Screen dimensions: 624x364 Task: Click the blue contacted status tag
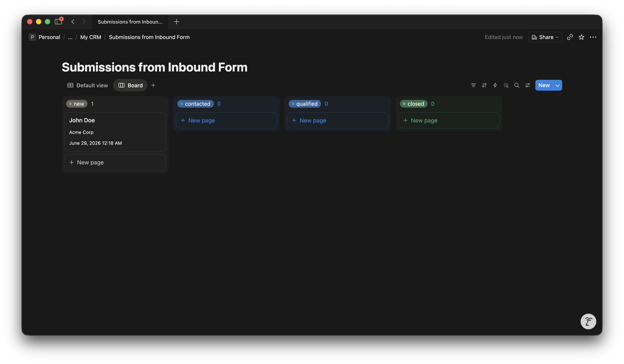(x=195, y=104)
